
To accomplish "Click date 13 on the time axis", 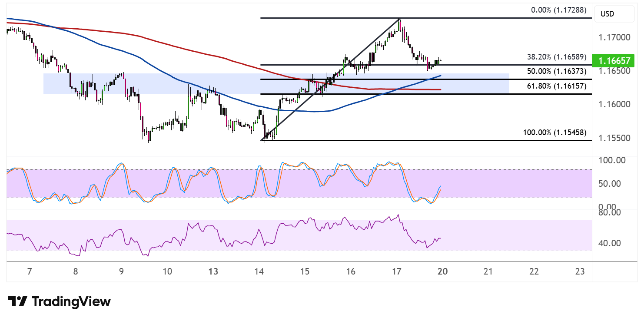I will point(213,272).
